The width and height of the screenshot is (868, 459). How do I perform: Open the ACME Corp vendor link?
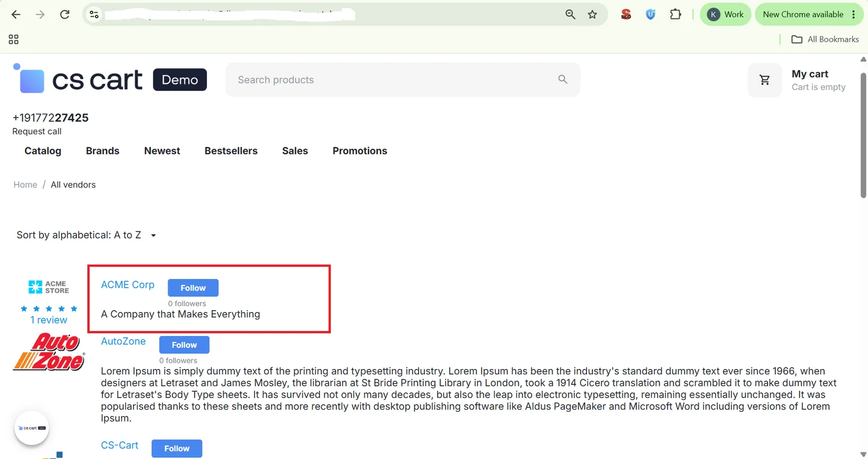tap(127, 285)
